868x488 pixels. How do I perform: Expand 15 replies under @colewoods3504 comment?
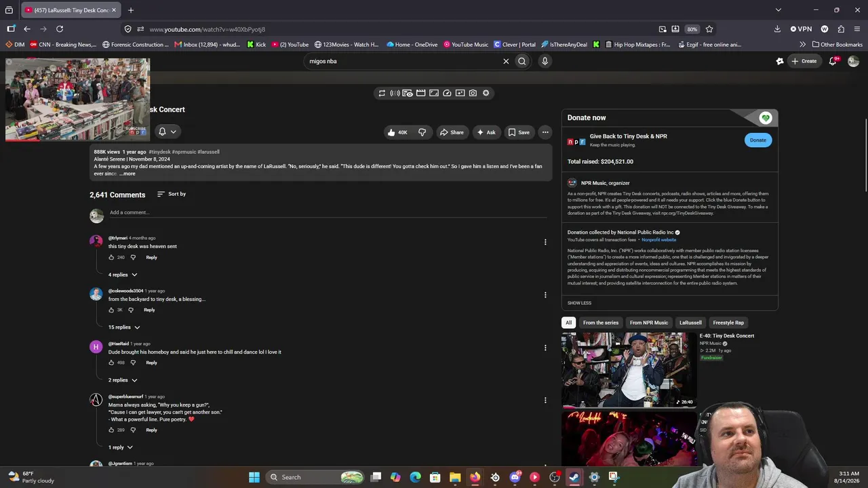click(x=124, y=327)
